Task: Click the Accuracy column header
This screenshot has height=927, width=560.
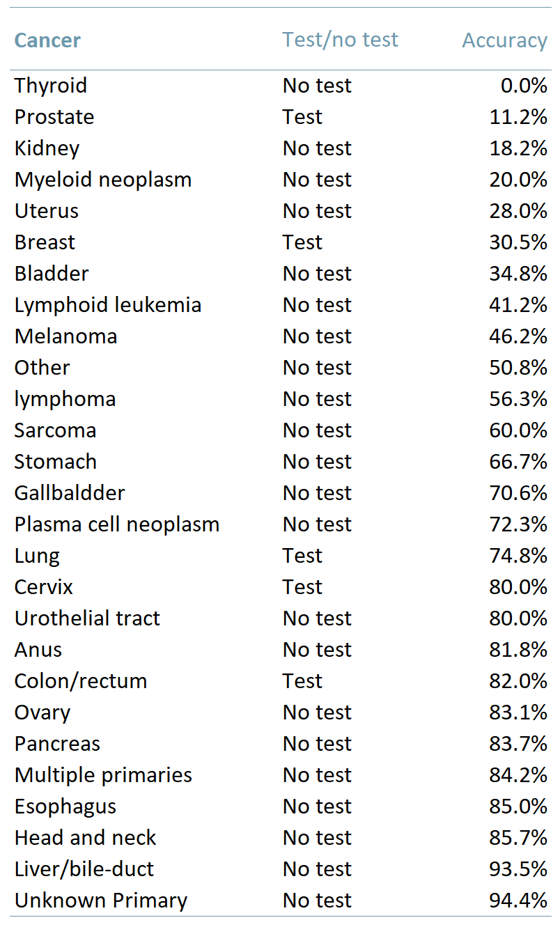Action: point(504,40)
